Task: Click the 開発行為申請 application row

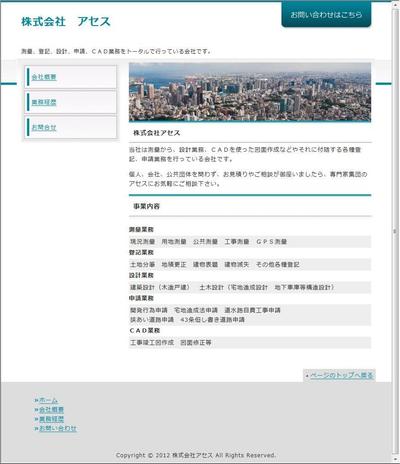Action: click(x=250, y=315)
